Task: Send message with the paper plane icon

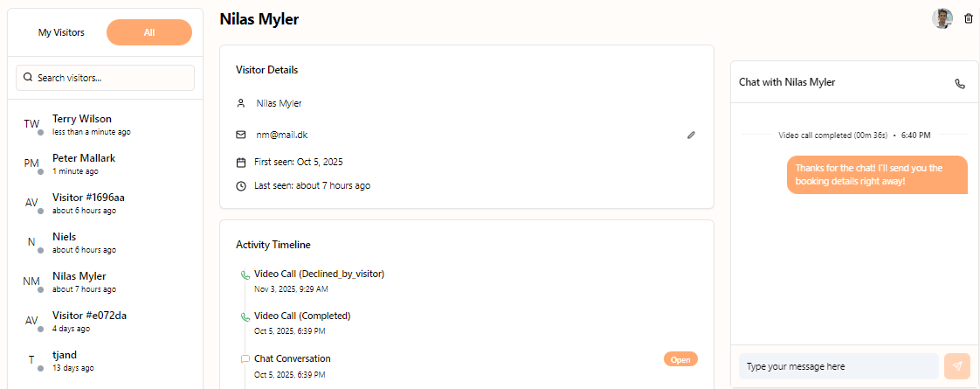Action: [957, 366]
